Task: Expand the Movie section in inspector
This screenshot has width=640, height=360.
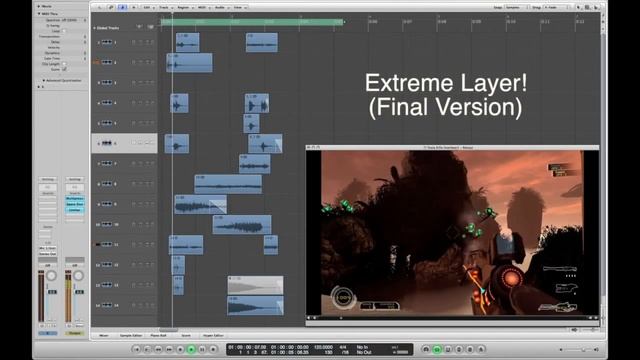Action: tap(39, 6)
